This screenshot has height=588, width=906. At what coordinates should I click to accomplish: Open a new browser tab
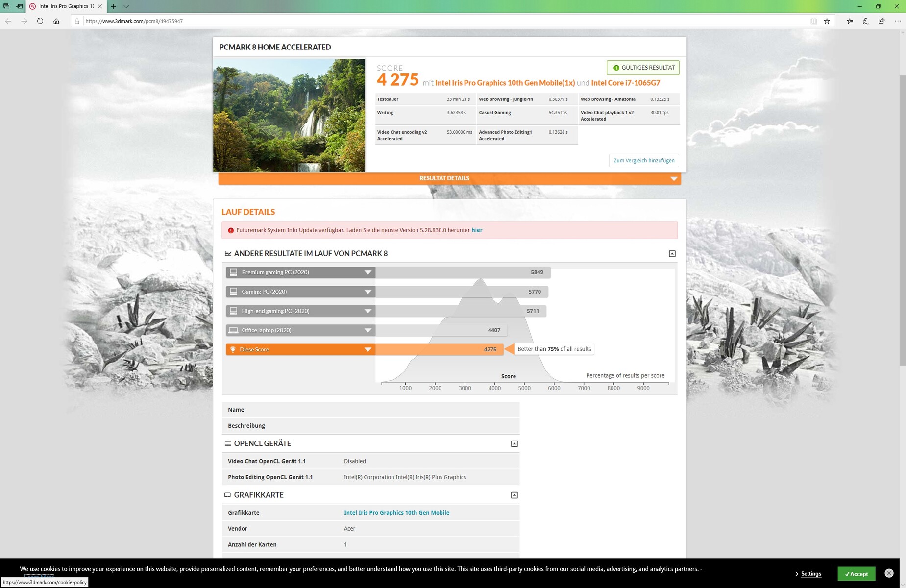point(113,6)
